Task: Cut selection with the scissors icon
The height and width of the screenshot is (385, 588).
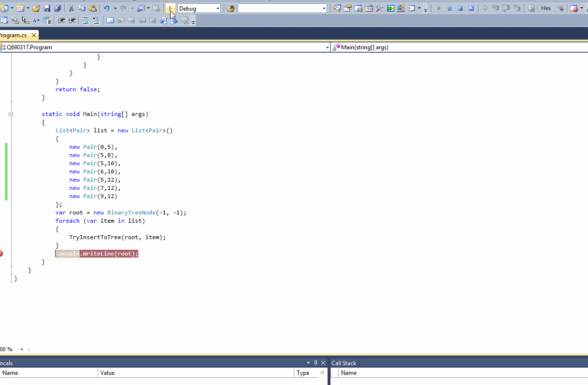Action: coord(71,8)
